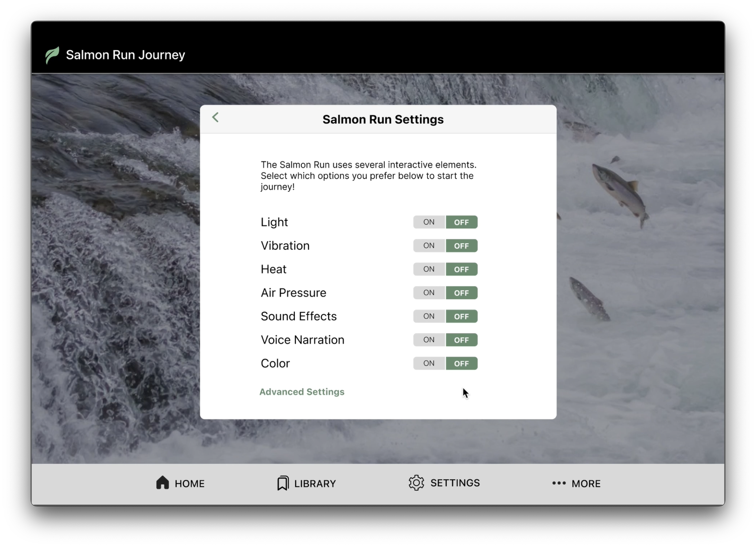756x547 pixels.
Task: Open the LIBRARY tab label
Action: [315, 484]
